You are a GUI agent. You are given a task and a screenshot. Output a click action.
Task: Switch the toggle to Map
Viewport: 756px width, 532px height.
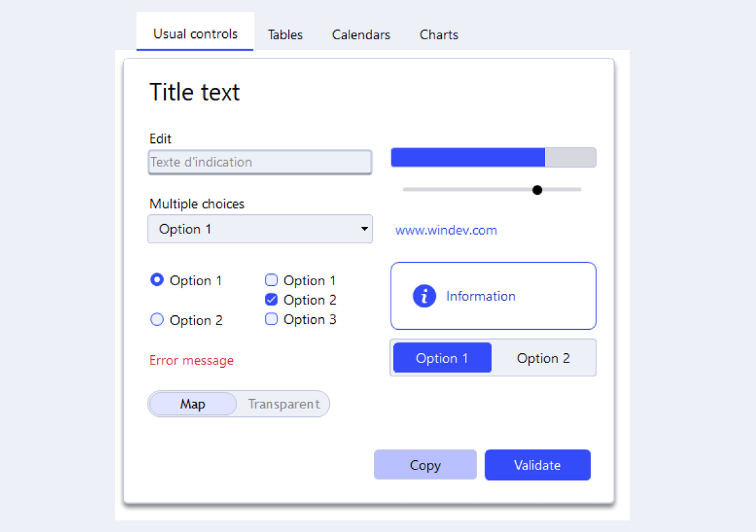(x=192, y=404)
